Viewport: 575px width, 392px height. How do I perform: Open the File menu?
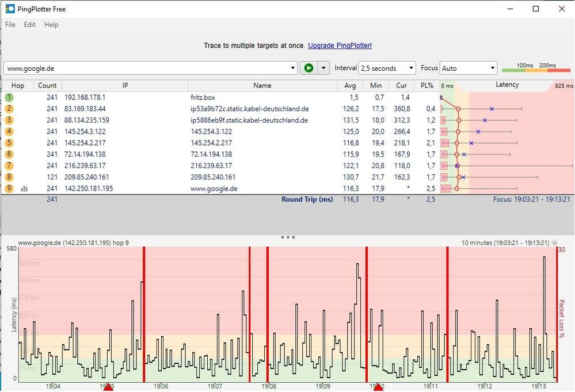(x=10, y=25)
